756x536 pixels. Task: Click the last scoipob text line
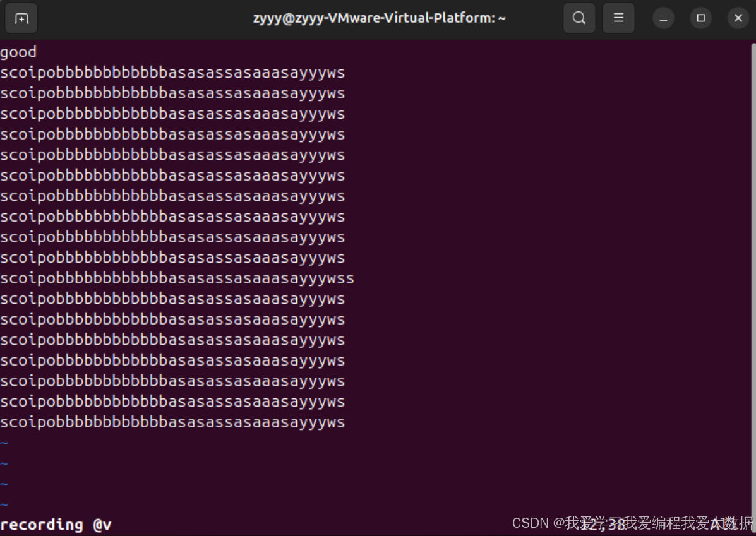[x=172, y=422]
